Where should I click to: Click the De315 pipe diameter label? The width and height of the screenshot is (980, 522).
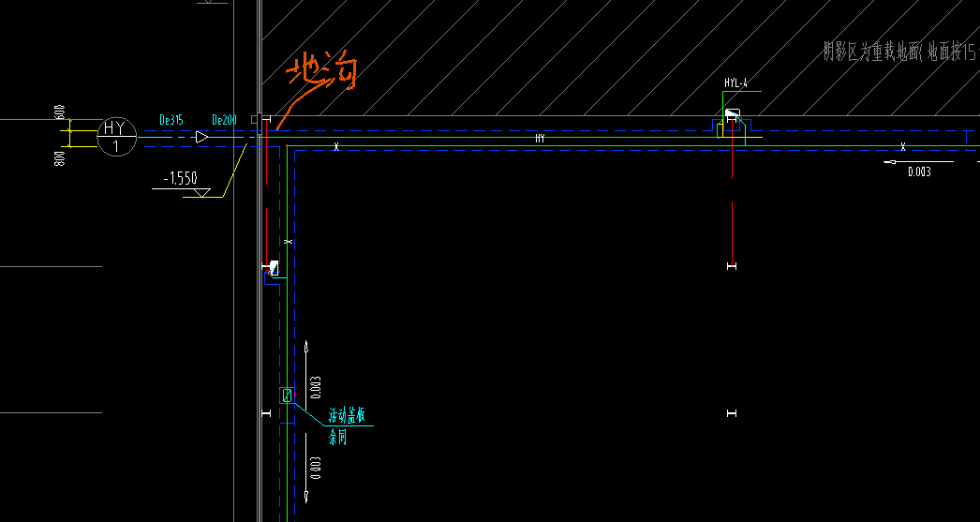[x=171, y=120]
